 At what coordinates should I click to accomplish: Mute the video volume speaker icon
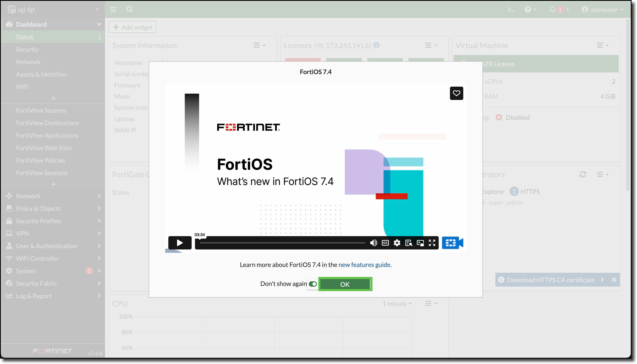[373, 243]
